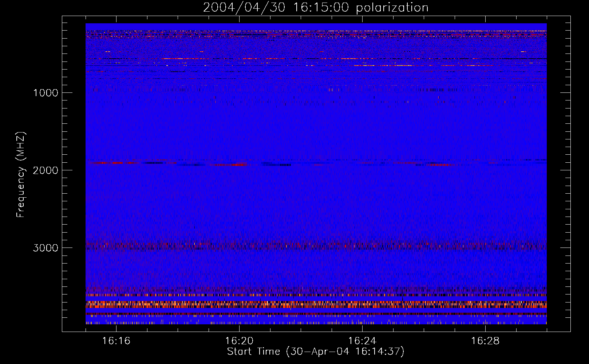The image size is (589, 364).
Task: Click the time '16:15:00' in the title
Action: pos(321,8)
